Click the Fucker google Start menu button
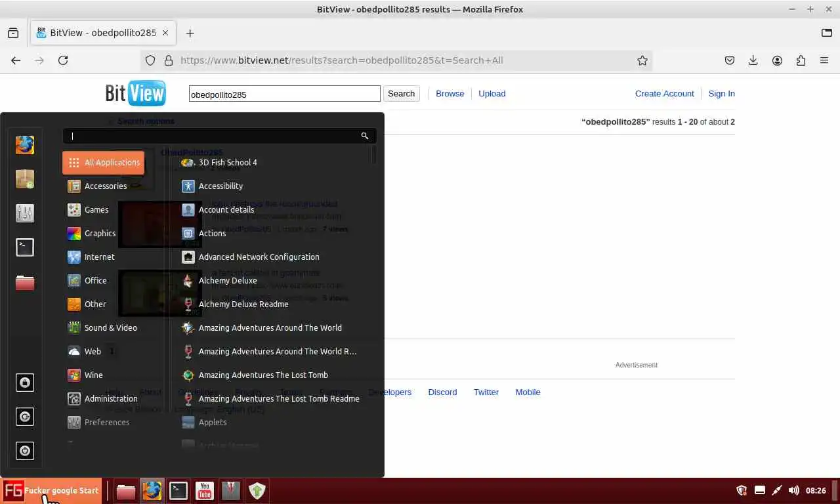Image resolution: width=840 pixels, height=504 pixels. click(x=51, y=491)
